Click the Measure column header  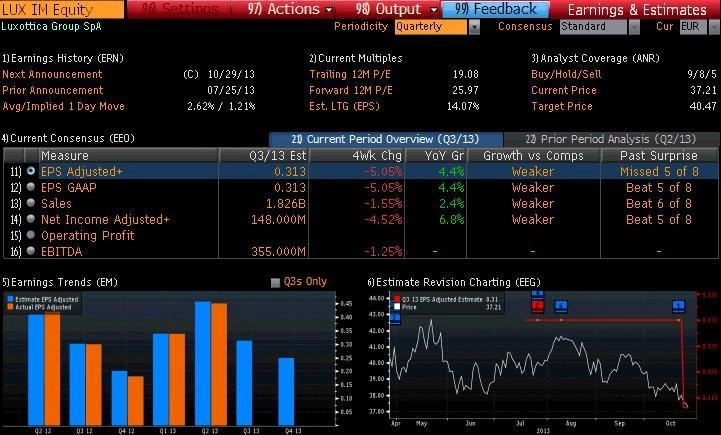128,155
